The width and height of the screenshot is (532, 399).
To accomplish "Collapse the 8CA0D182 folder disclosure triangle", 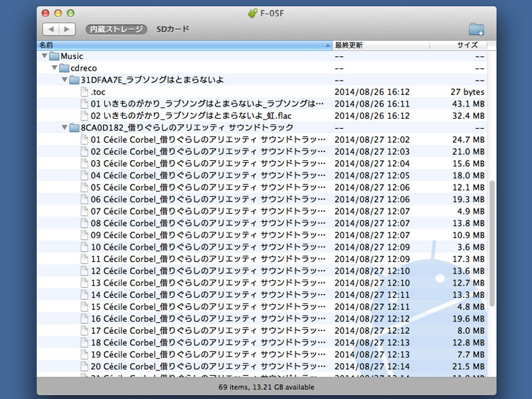I will [65, 128].
